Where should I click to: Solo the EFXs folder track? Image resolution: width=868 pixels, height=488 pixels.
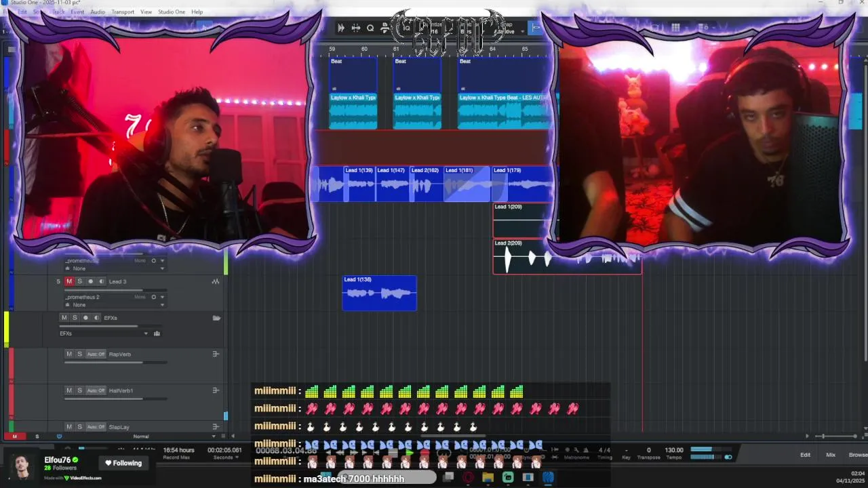point(75,318)
